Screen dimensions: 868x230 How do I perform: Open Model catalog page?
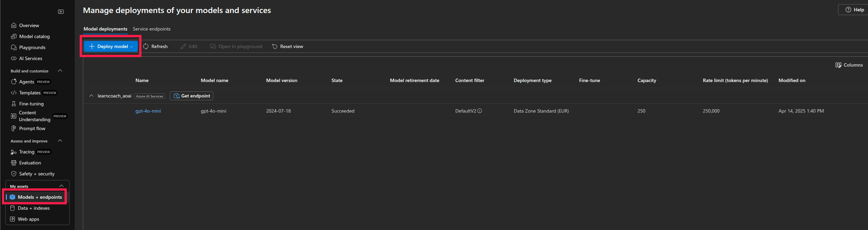coord(30,36)
